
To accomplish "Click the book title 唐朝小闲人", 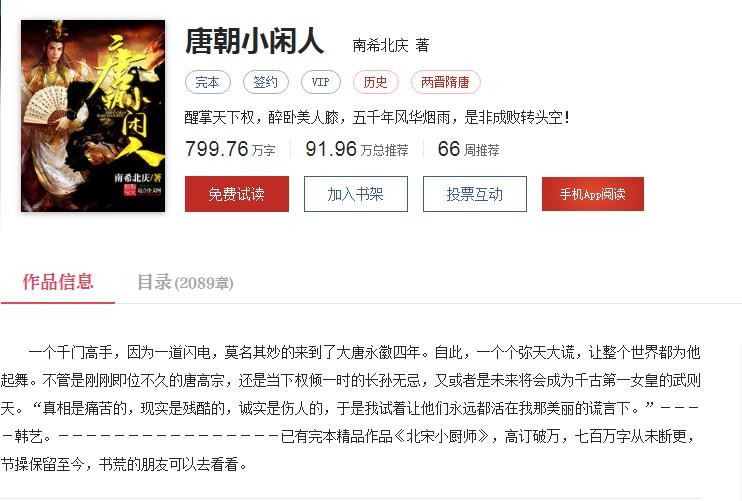I will tap(255, 41).
